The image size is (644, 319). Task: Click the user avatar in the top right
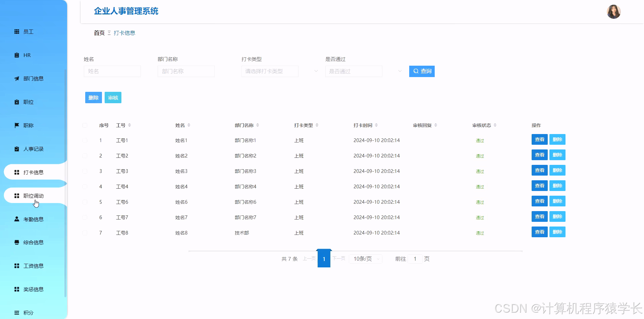point(613,11)
